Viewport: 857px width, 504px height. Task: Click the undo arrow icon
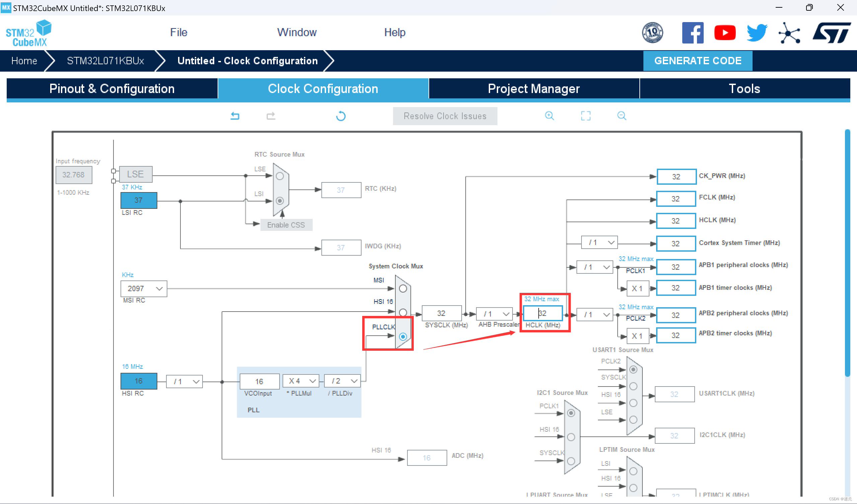tap(235, 116)
